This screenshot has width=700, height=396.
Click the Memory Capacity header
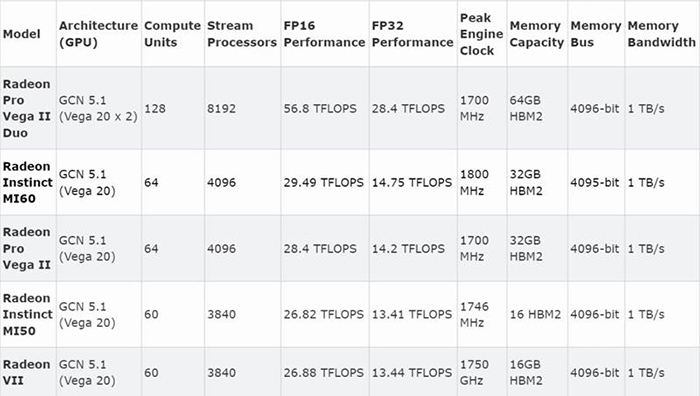click(x=537, y=34)
